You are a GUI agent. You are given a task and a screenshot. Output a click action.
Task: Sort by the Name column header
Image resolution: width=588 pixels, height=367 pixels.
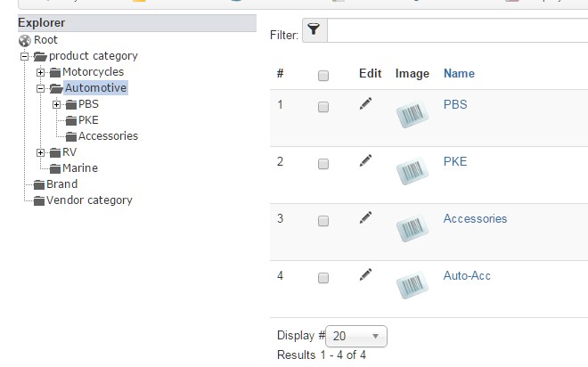459,73
